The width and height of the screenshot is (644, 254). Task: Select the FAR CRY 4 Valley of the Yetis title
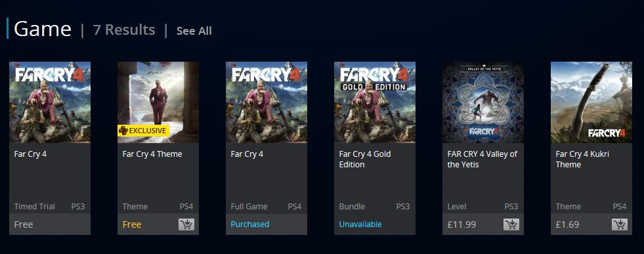point(482,159)
